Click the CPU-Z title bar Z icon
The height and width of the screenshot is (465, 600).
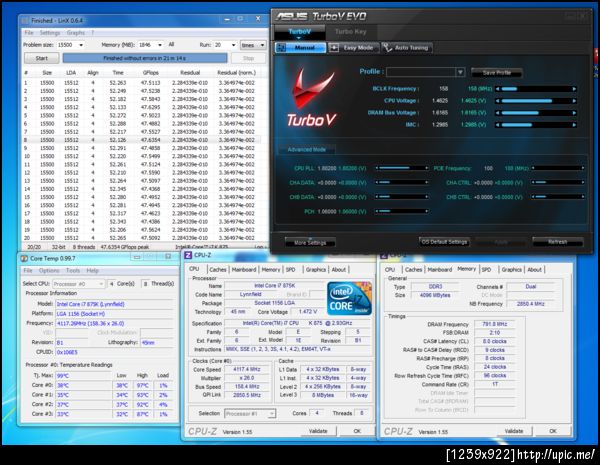(x=188, y=255)
